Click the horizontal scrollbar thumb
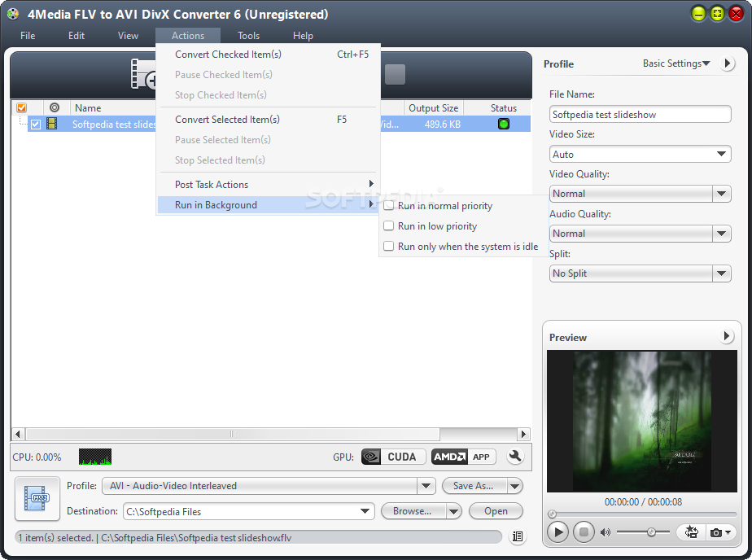 pos(233,435)
